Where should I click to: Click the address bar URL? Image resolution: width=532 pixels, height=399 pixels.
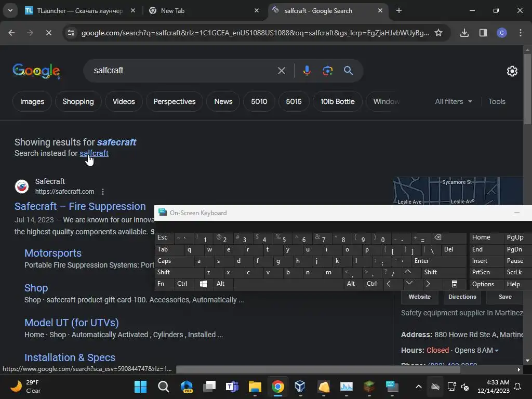click(x=255, y=33)
